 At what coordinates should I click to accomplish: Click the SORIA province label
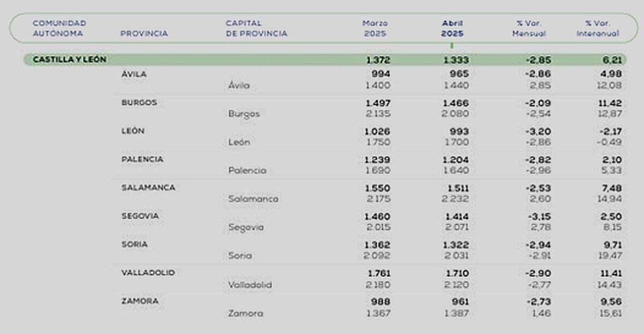tap(135, 244)
